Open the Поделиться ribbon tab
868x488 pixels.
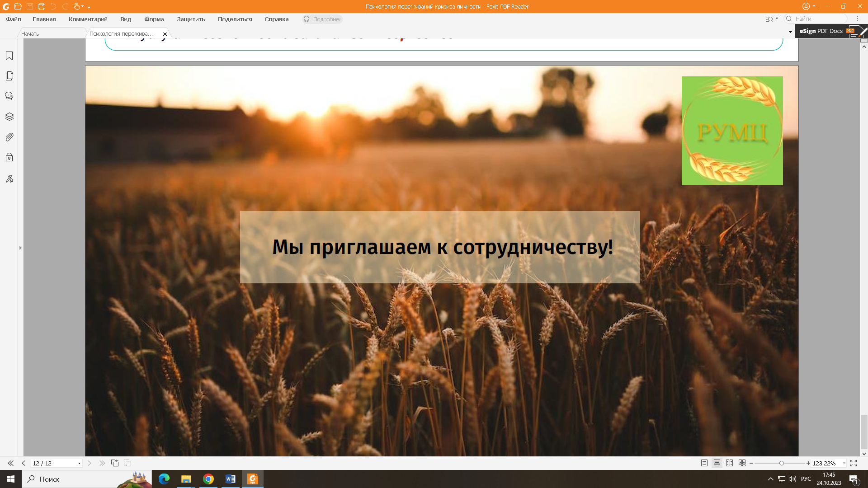click(235, 19)
